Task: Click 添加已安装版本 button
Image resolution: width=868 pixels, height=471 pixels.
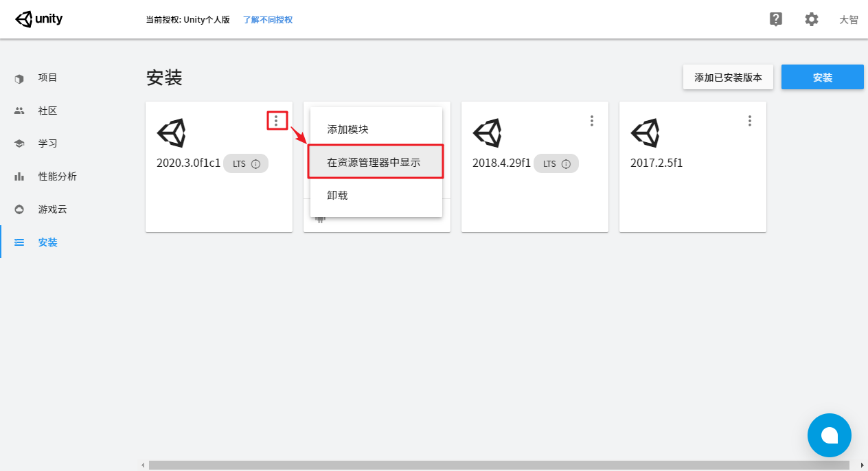Action: (x=728, y=78)
